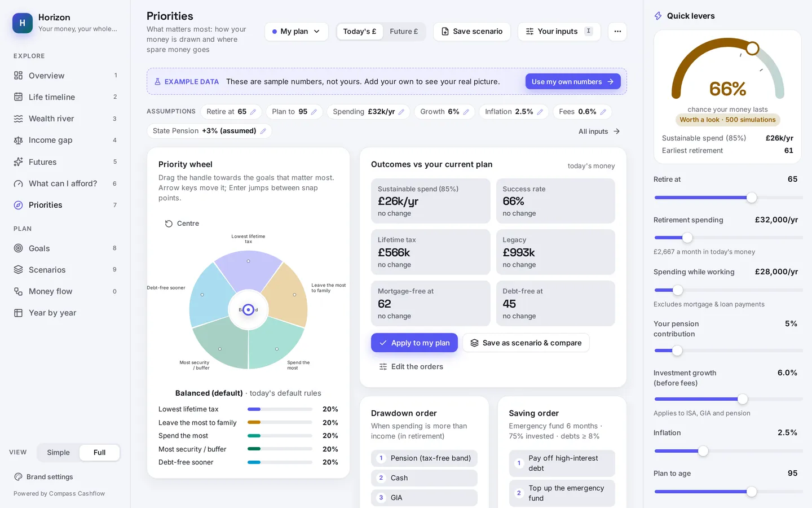Click the priority wheel centre handle
The image size is (812, 508).
point(248,309)
